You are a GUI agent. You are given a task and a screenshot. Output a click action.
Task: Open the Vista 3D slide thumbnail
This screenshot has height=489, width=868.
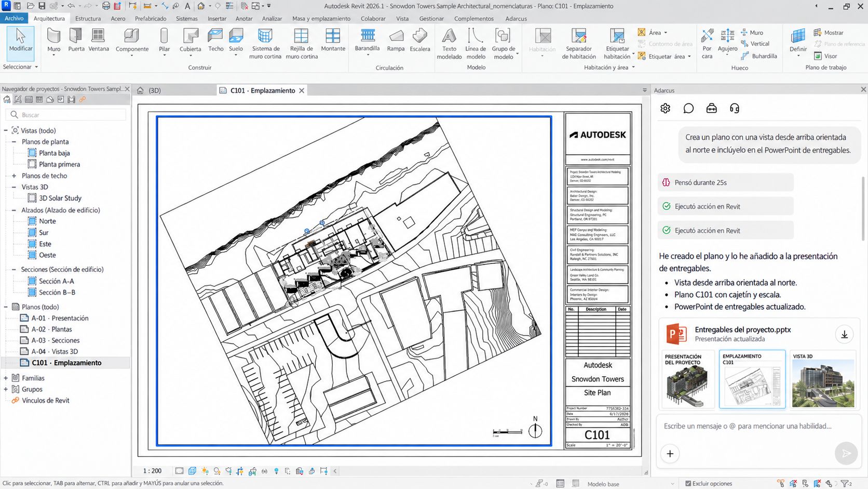[x=823, y=379]
